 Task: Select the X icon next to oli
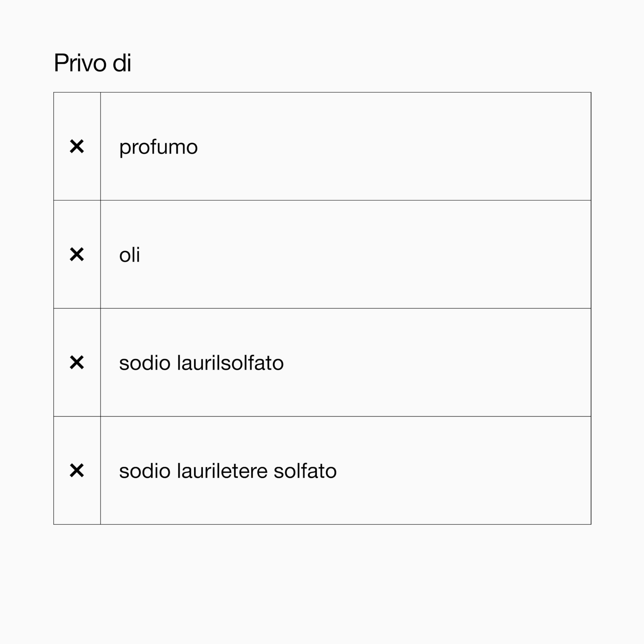click(77, 254)
